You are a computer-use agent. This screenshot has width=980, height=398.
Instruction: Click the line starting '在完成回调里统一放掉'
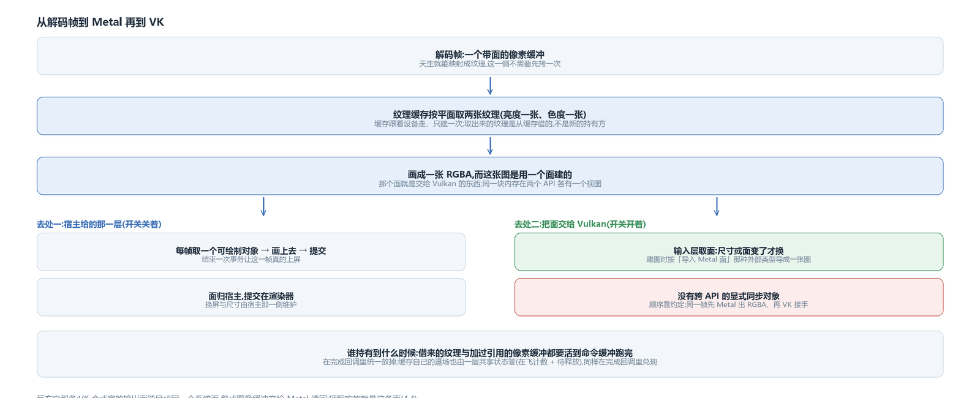tap(490, 362)
